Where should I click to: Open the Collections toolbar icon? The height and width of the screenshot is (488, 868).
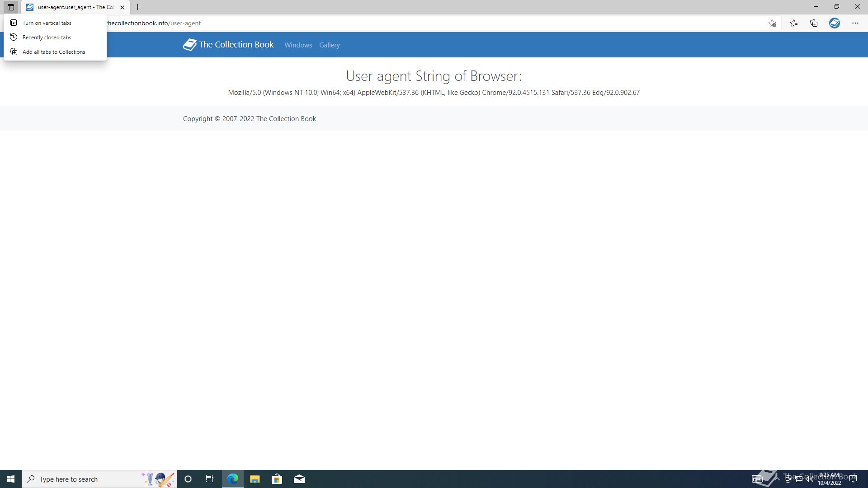point(814,23)
